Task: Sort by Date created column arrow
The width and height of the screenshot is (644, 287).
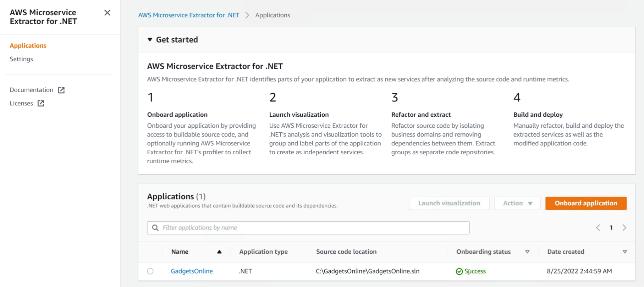Action: pyautogui.click(x=624, y=252)
